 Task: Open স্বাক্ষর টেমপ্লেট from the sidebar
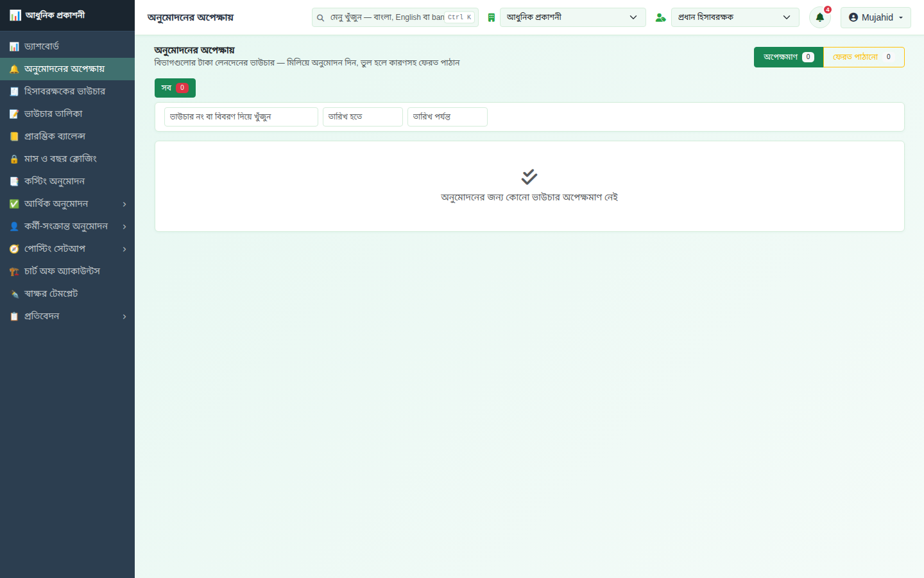coord(67,293)
